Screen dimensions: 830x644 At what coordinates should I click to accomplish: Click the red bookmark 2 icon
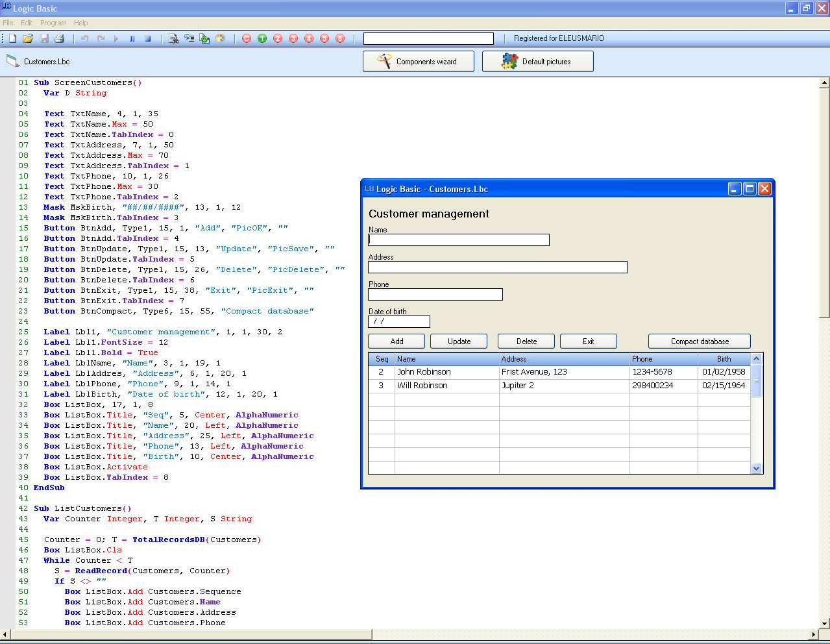tap(278, 39)
